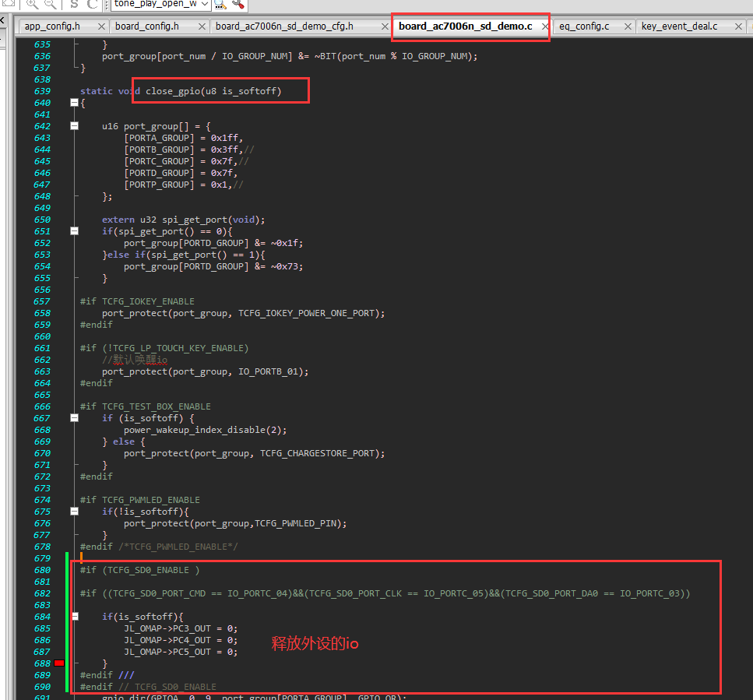Click the zoom out magnifier icon

click(x=51, y=5)
